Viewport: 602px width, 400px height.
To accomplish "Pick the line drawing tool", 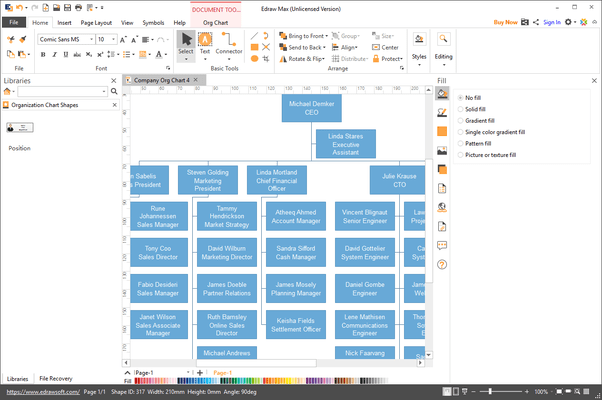I will [254, 36].
